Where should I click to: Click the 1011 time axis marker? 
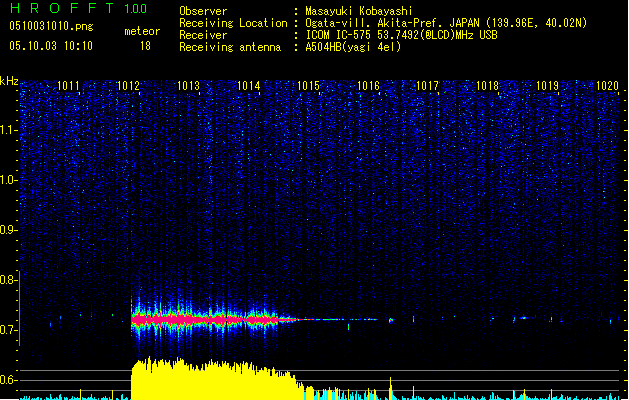pos(68,86)
